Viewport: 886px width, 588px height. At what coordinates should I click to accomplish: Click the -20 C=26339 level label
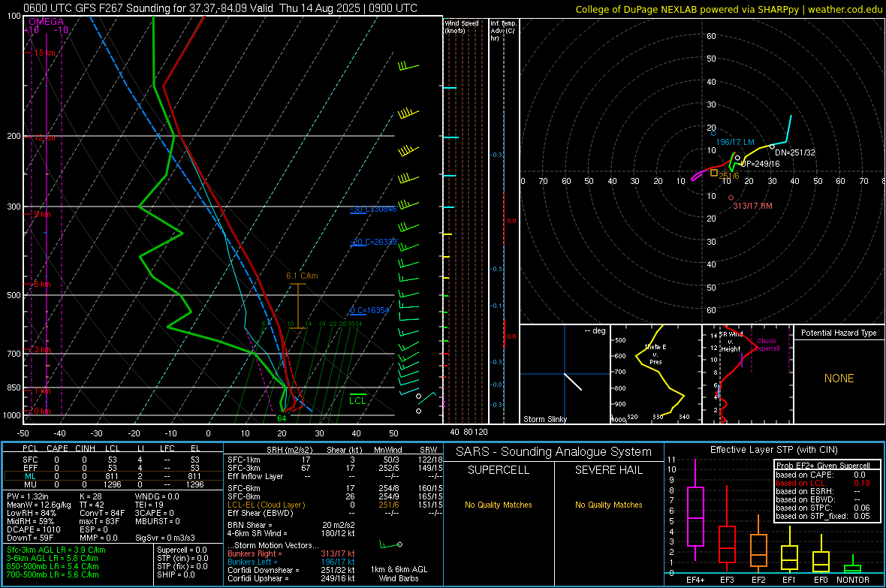[x=373, y=242]
